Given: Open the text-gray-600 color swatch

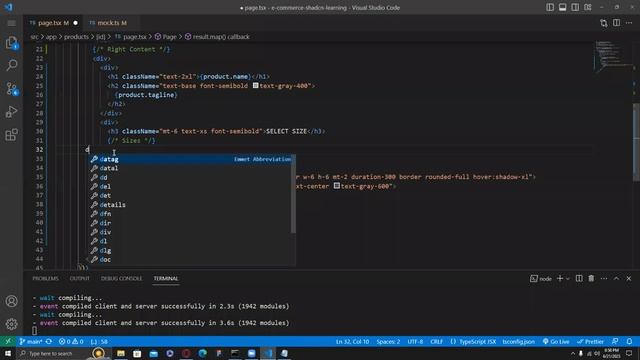Looking at the screenshot, I should (x=337, y=186).
